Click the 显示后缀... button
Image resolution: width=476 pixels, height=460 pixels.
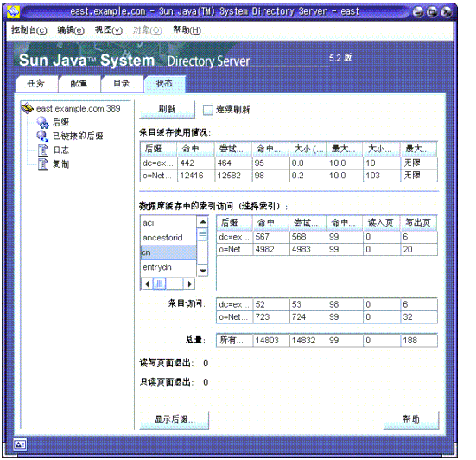pos(175,419)
